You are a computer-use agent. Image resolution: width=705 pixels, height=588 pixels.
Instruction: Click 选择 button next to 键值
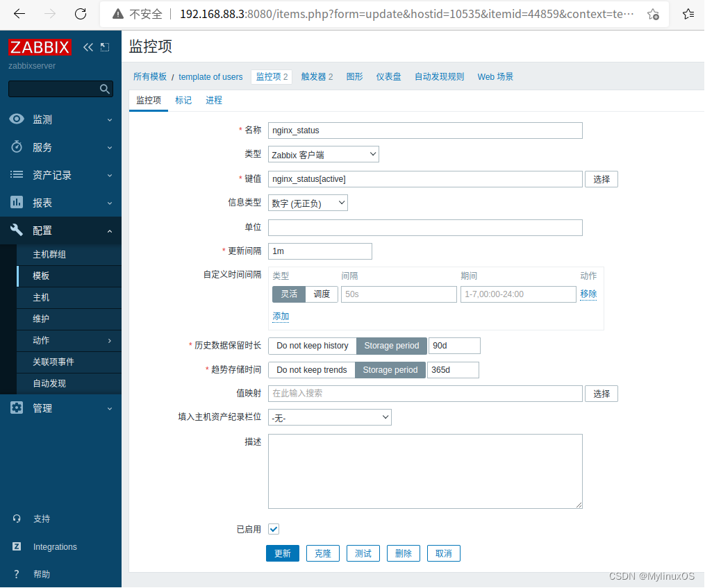tap(601, 179)
